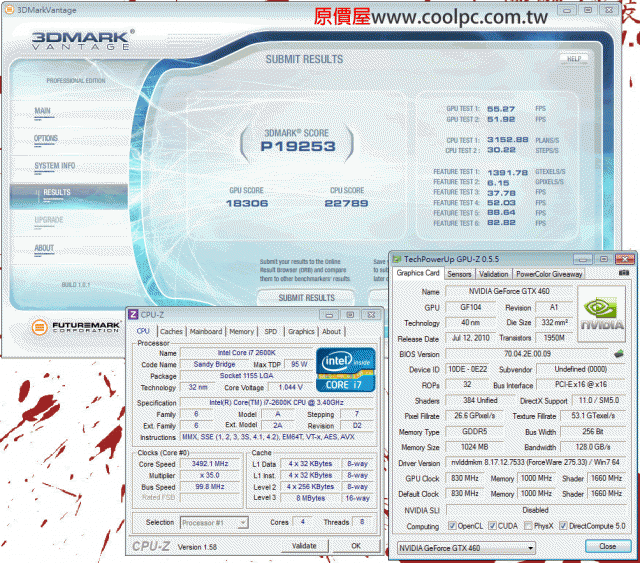The width and height of the screenshot is (640, 563).
Task: Click the SUBMIT RESULTS button
Action: pos(306,298)
